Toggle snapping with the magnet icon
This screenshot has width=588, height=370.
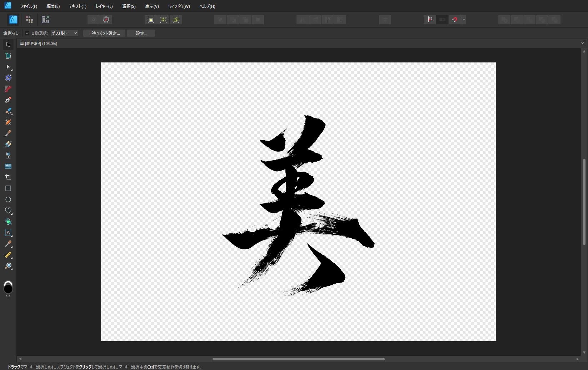pos(454,20)
